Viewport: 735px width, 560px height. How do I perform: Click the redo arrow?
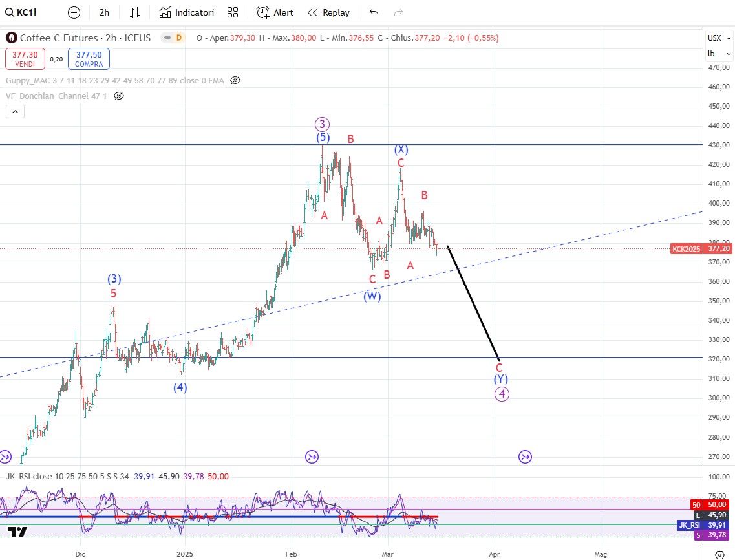[x=398, y=12]
